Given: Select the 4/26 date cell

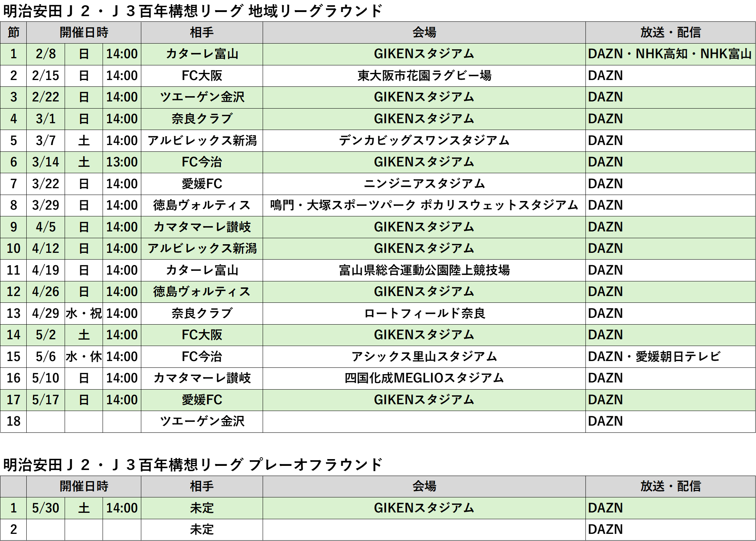Looking at the screenshot, I should 45,292.
